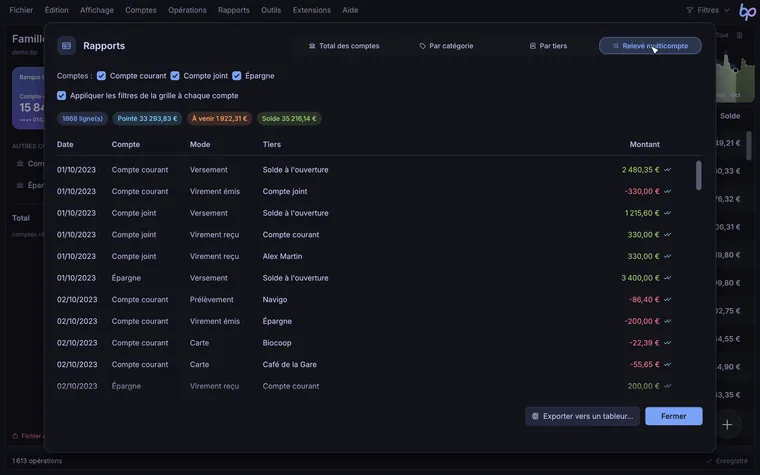Open the Comptes menu
The image size is (760, 475).
pyautogui.click(x=141, y=10)
